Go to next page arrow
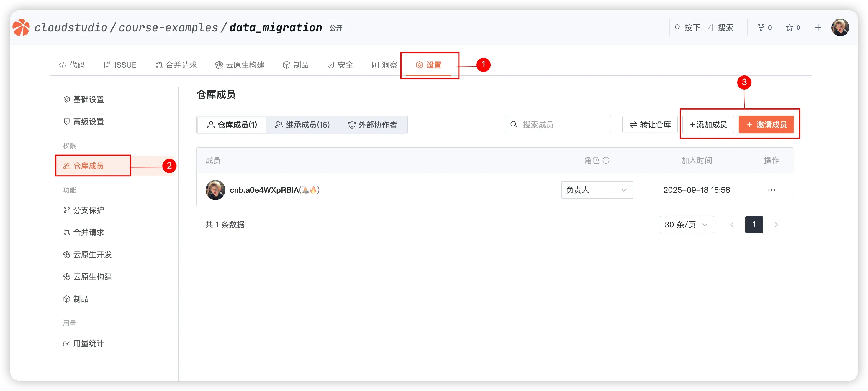Viewport: 868px width, 391px height. coord(776,225)
